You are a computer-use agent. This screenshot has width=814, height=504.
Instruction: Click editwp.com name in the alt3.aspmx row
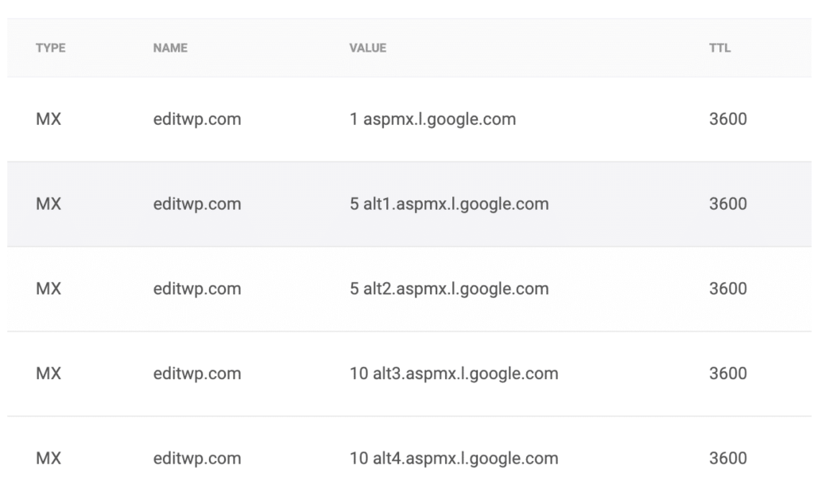(197, 374)
